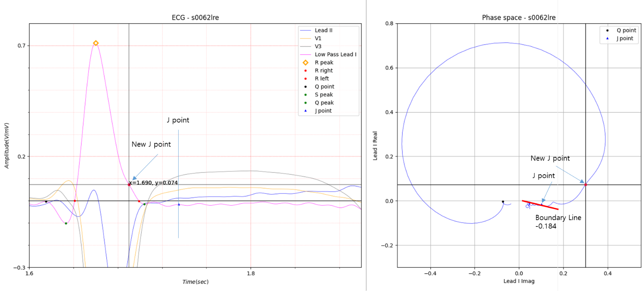Click the "R left" legend entry
The height and width of the screenshot is (291, 644).
tap(323, 79)
